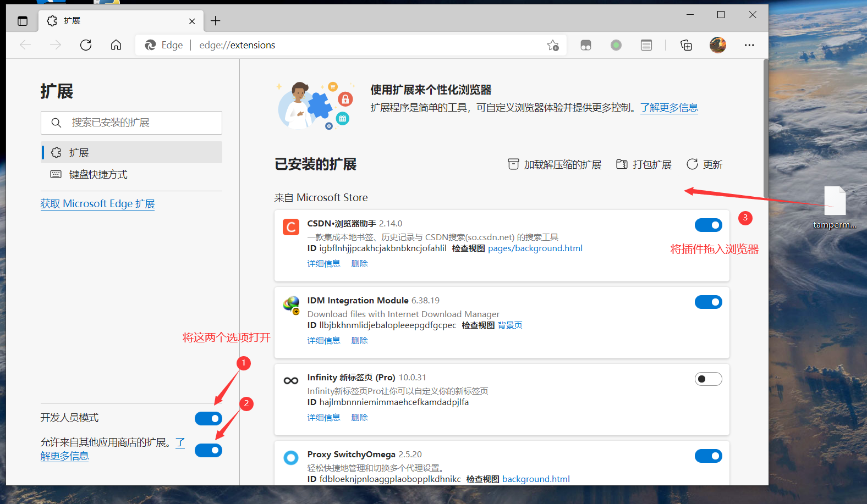The image size is (867, 504).
Task: Disable the CSDN浏览器助手 extension toggle
Action: [709, 225]
